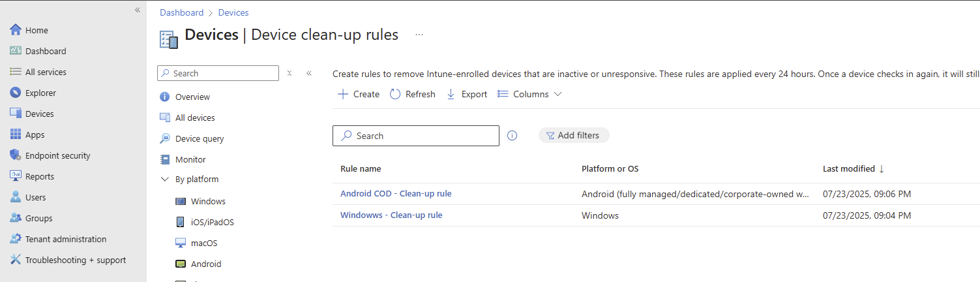Click the Overview info icon
Viewport: 980px width, 282px height.
(x=164, y=97)
